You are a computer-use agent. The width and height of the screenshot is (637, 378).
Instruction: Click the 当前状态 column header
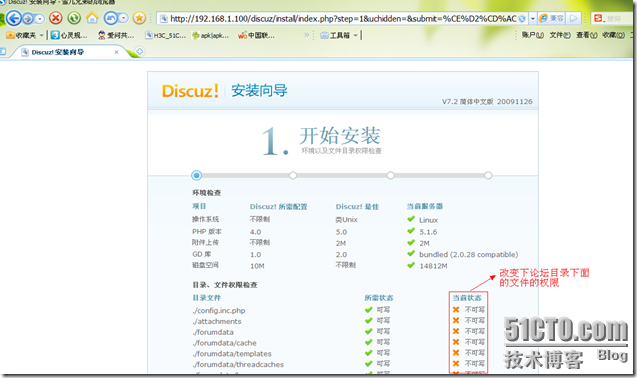(467, 298)
